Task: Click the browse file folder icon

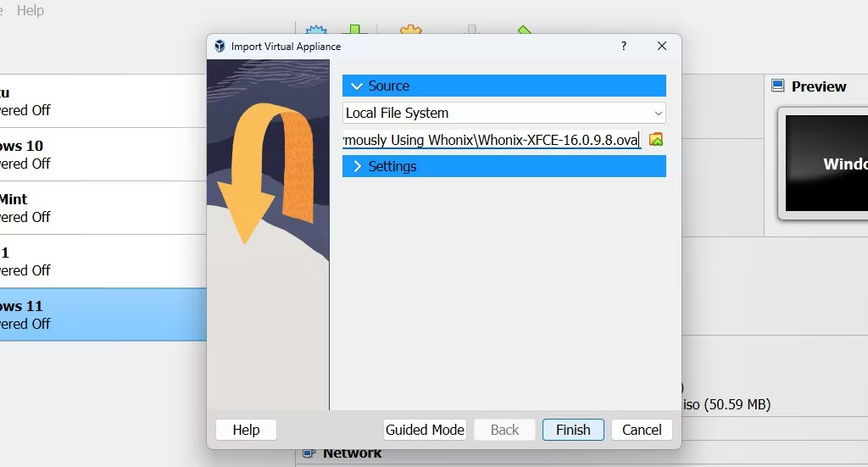Action: tap(655, 140)
